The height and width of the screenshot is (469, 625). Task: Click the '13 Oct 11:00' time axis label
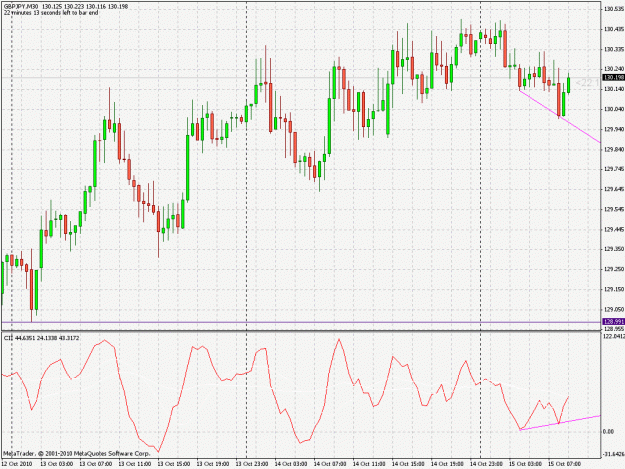135,464
